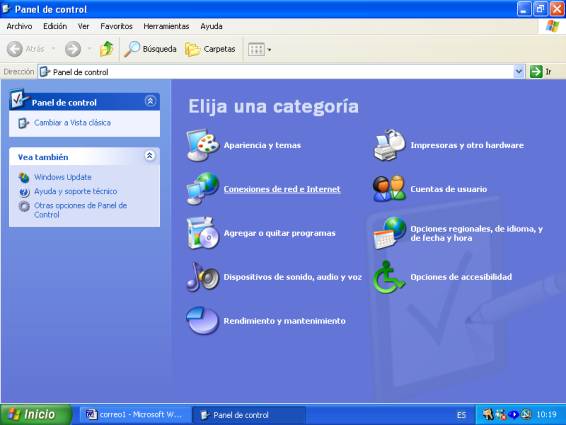The image size is (566, 425).
Task: Click the regional options globe calendar icon
Action: (389, 233)
